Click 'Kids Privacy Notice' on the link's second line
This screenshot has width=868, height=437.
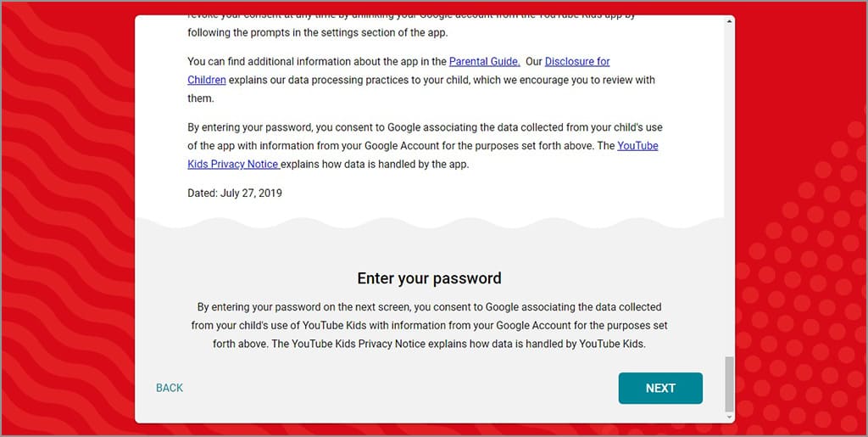233,165
